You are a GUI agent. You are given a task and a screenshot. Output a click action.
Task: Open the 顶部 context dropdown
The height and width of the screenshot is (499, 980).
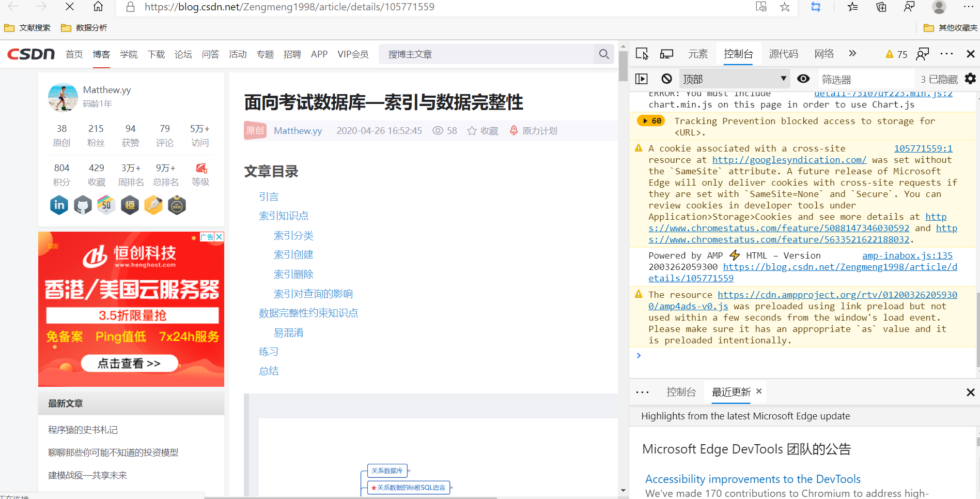coord(735,79)
